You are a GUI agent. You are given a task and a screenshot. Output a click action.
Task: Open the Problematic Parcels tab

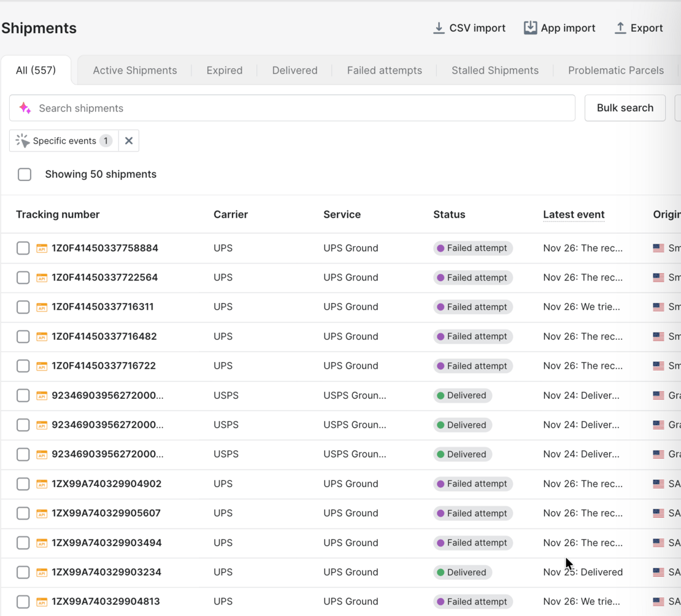616,71
